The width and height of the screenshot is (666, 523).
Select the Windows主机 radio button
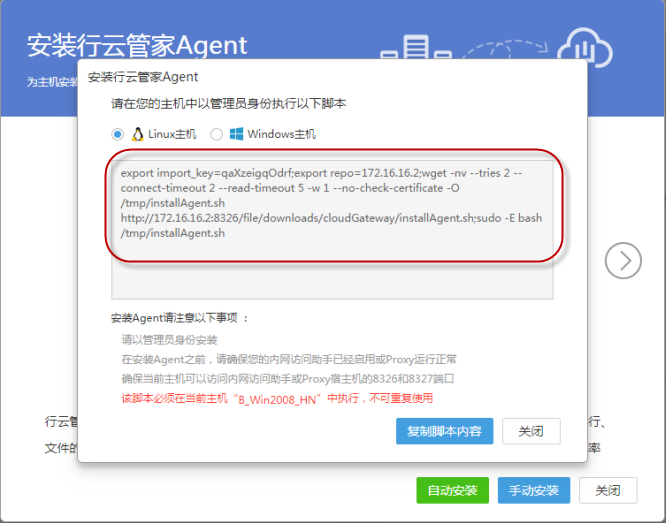pos(217,134)
